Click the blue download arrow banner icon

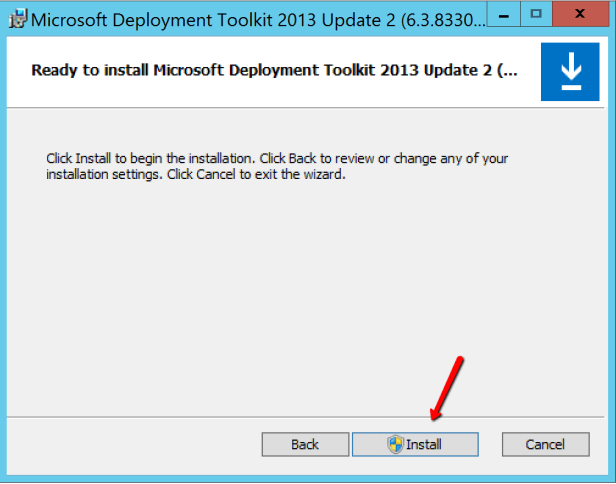570,71
